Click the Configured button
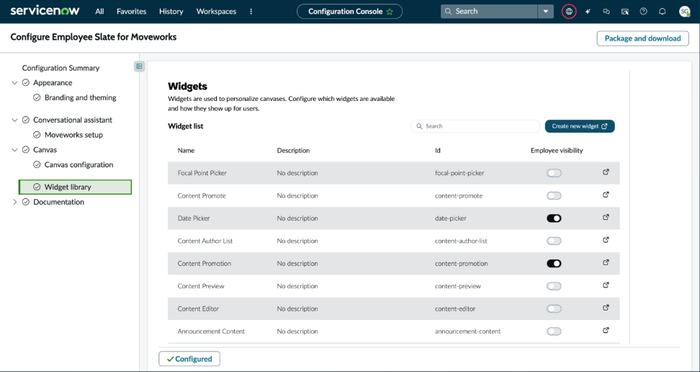Viewport: 700px width, 372px height. click(x=189, y=359)
